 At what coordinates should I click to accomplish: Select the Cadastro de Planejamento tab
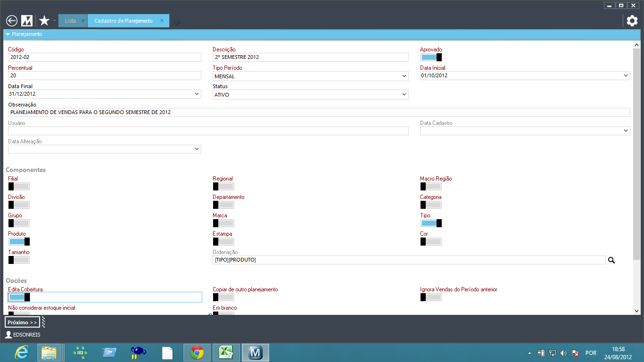tap(124, 21)
